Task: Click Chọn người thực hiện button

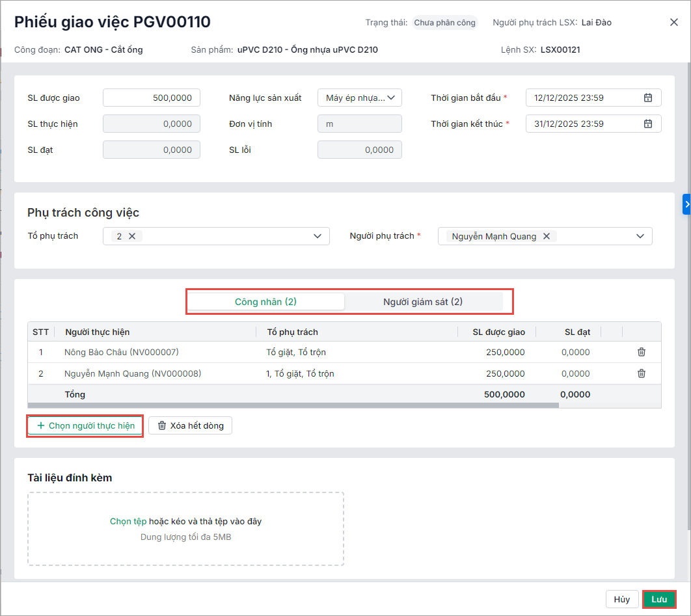Action: coord(85,425)
